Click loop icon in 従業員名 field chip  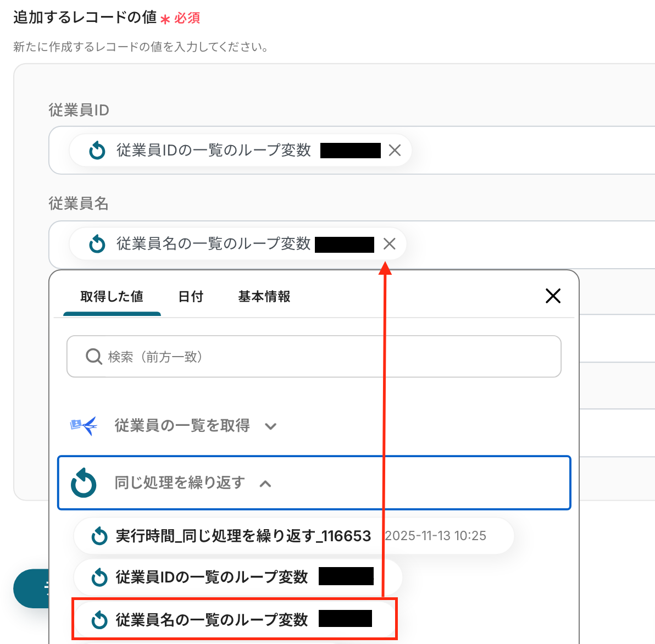coord(97,244)
